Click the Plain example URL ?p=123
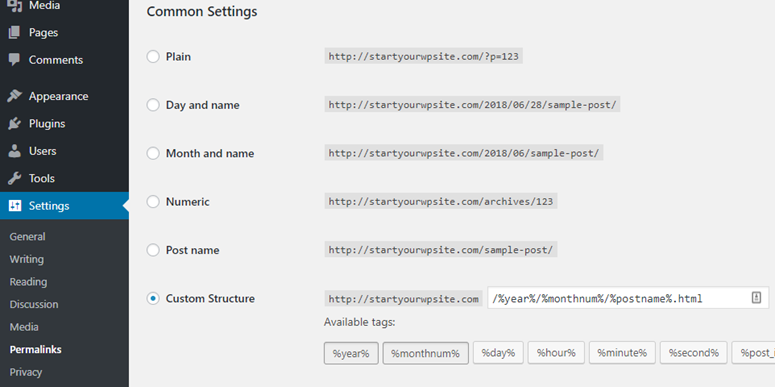This screenshot has width=775, height=387. point(424,56)
